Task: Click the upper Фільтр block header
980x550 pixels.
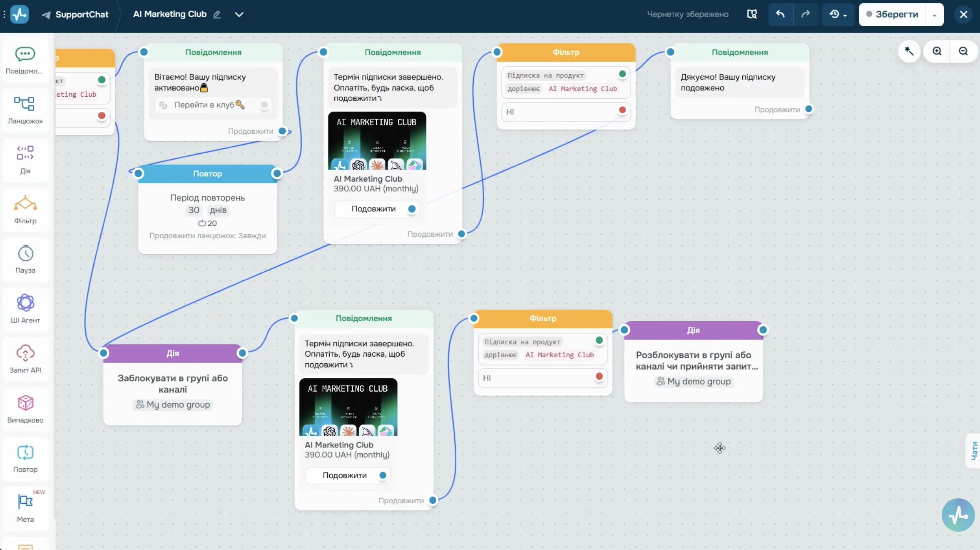Action: pyautogui.click(x=566, y=52)
